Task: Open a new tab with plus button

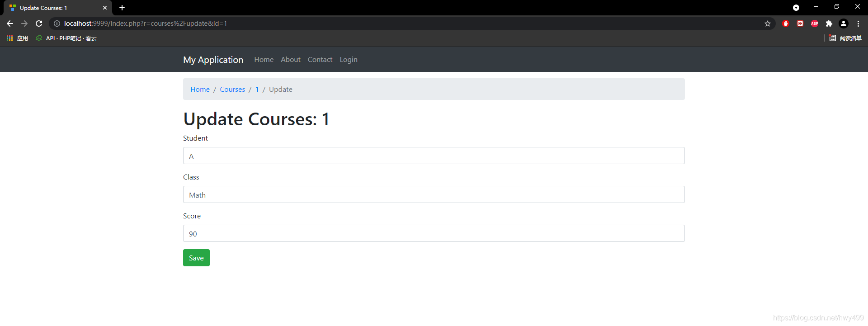Action: 122,8
